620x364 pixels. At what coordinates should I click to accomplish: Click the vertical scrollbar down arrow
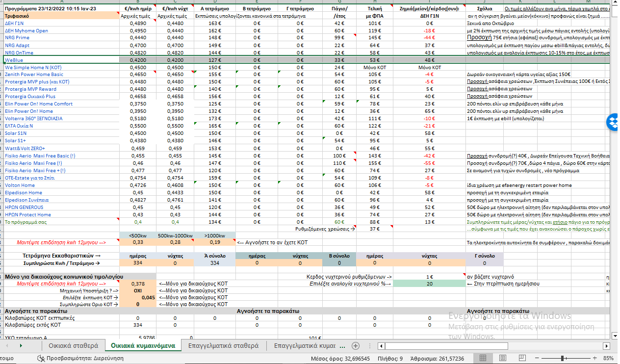(x=616, y=336)
